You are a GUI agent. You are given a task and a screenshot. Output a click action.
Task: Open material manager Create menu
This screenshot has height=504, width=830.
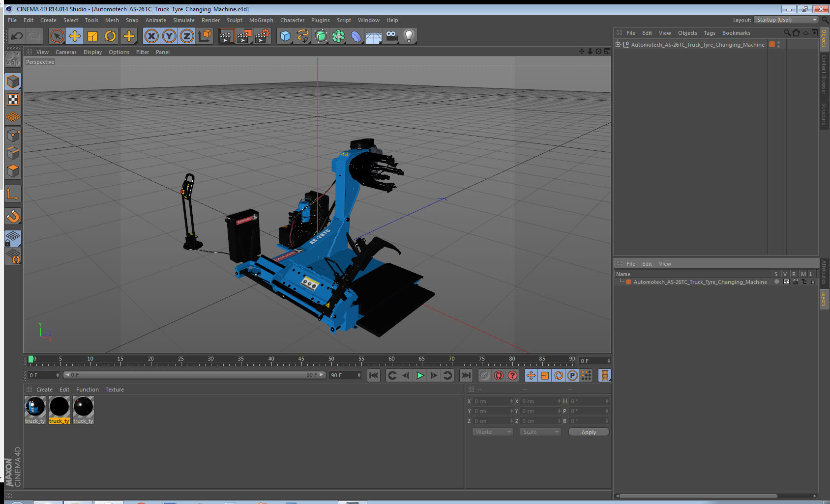[44, 390]
